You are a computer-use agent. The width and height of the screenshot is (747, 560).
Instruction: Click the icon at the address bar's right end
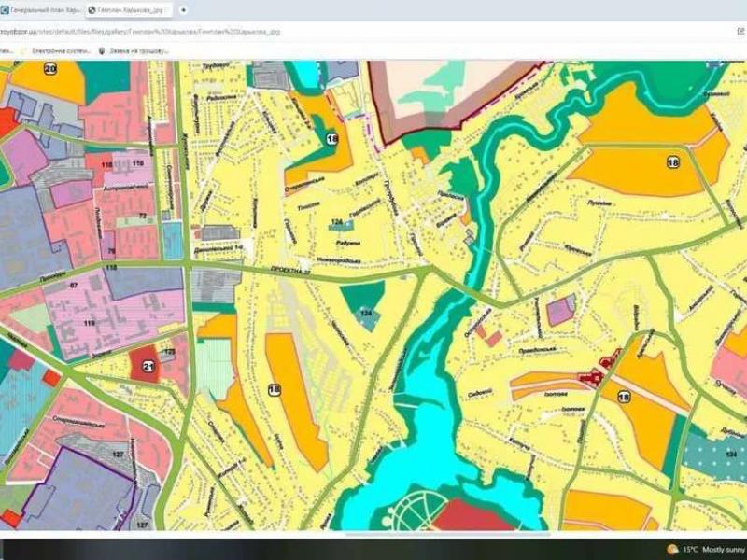[735, 30]
